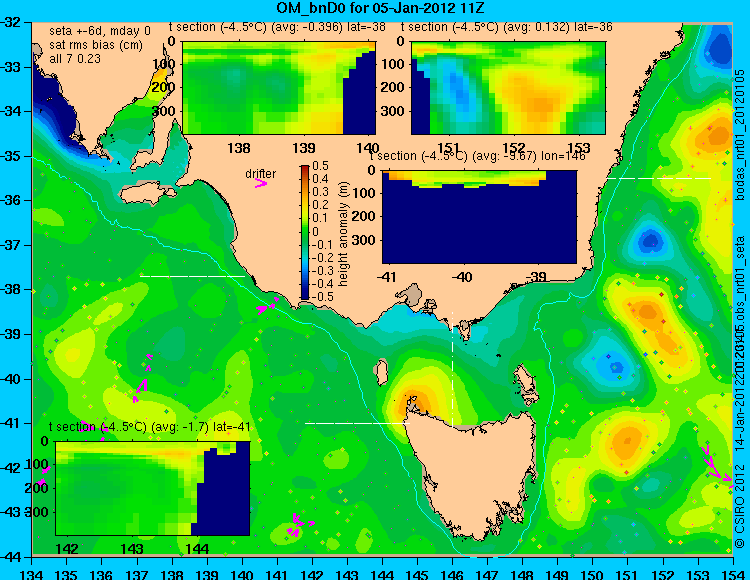The width and height of the screenshot is (750, 580).
Task: Click the -44 latitude axis label
Action: [x=11, y=557]
